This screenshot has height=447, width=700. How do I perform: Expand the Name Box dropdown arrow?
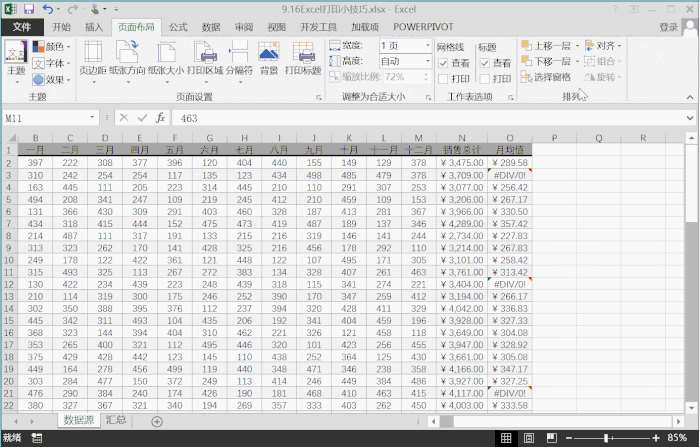click(92, 117)
